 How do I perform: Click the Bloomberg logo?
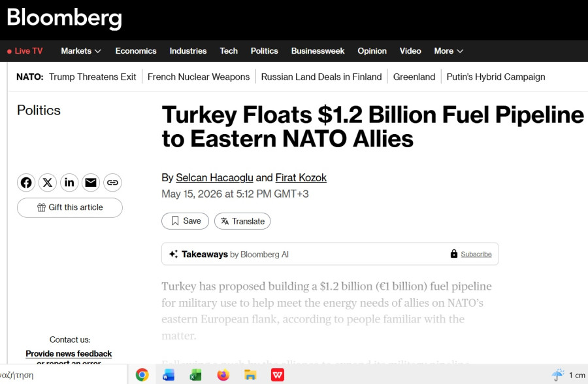[x=64, y=18]
